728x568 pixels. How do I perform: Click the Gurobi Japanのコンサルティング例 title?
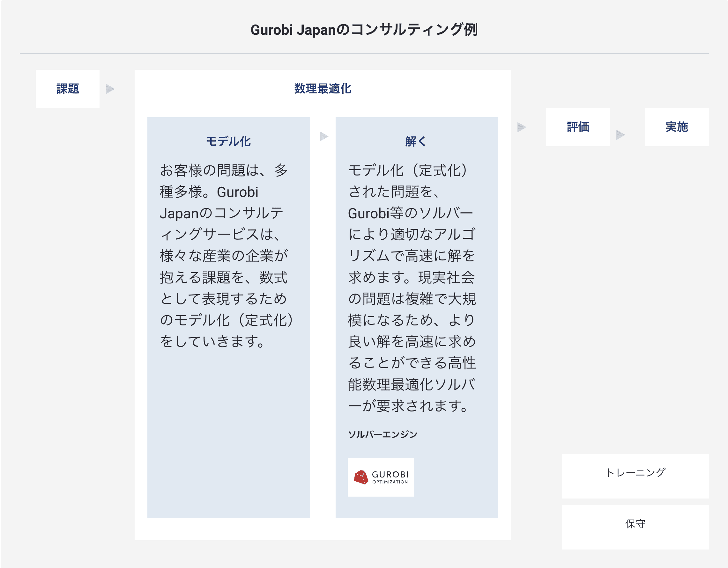click(x=364, y=30)
